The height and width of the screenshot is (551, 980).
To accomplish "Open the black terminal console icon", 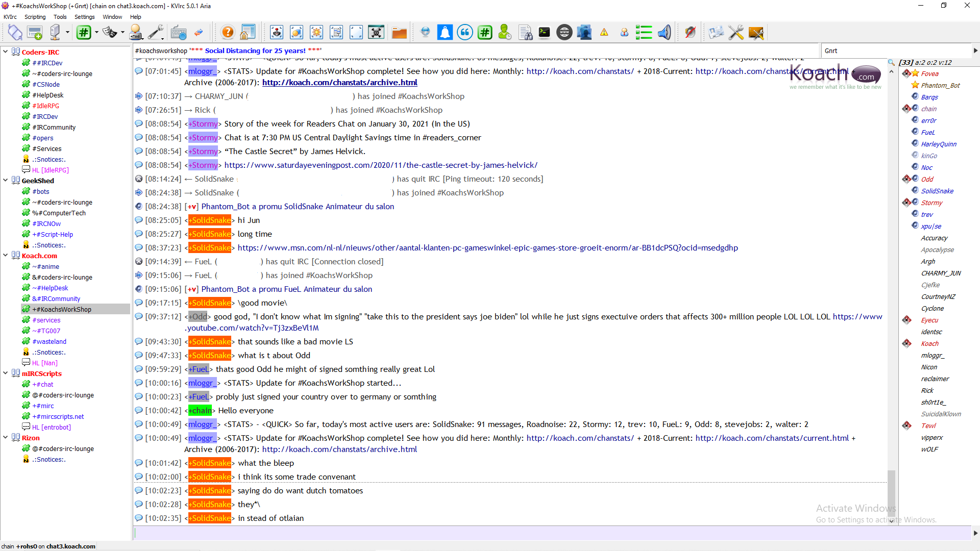I will tap(544, 33).
